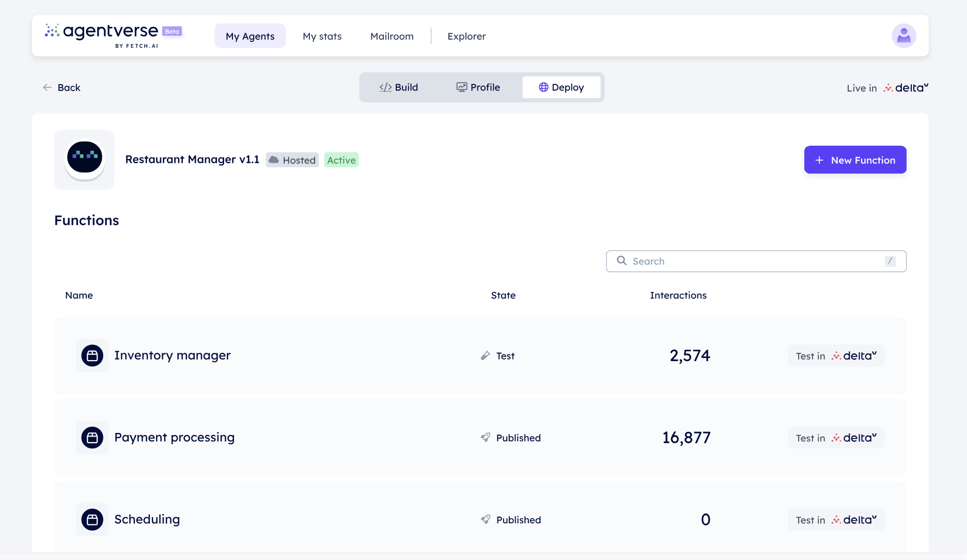967x560 pixels.
Task: Select the Deploy tab
Action: click(562, 87)
